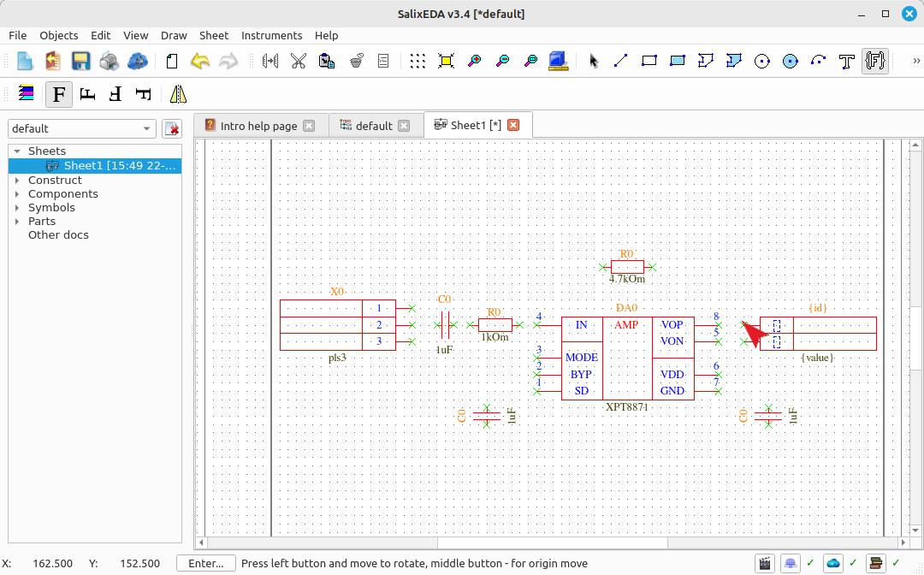Click the cloud sync icon beside the printer
The image size is (924, 575).
click(137, 62)
